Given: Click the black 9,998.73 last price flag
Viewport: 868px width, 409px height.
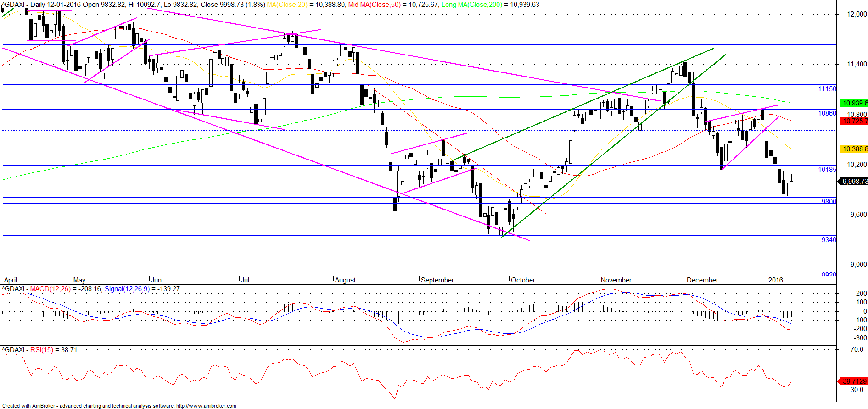Looking at the screenshot, I should pyautogui.click(x=853, y=182).
